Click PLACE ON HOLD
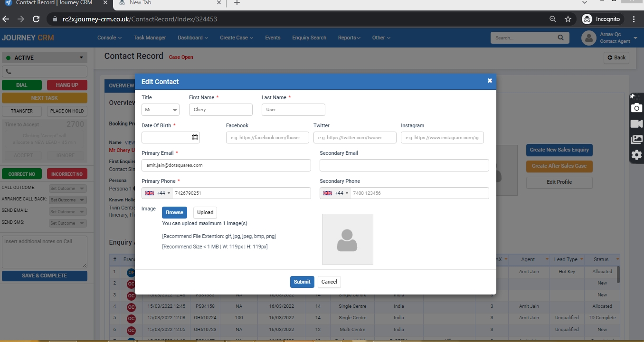 pyautogui.click(x=67, y=111)
